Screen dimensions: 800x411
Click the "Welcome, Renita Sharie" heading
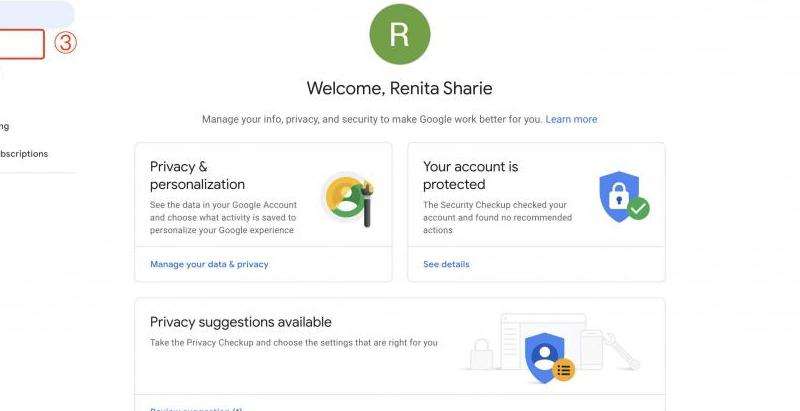(399, 88)
